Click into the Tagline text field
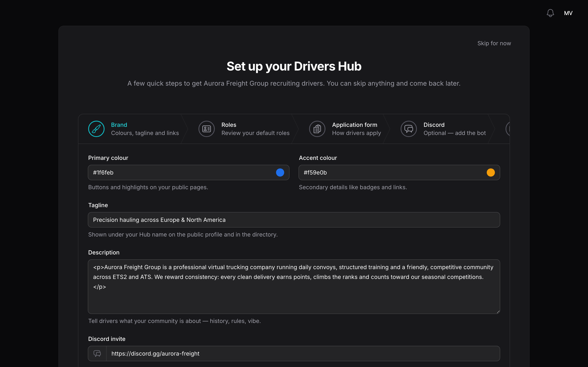 [x=294, y=220]
